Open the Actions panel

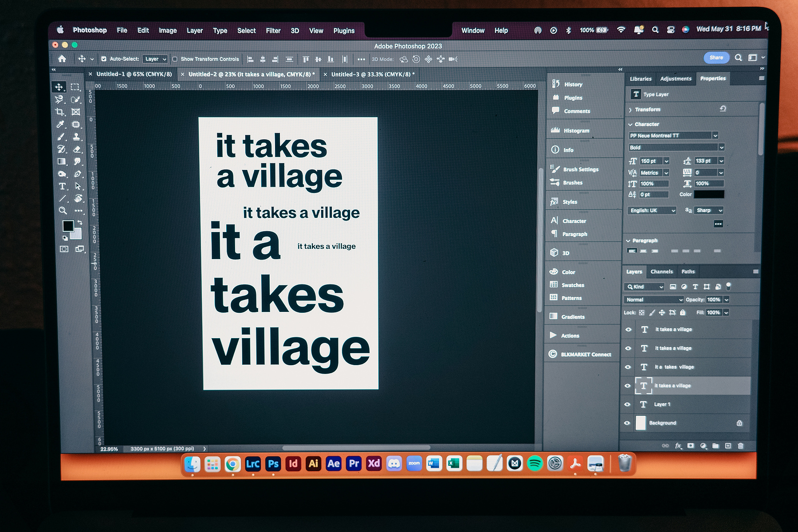(x=565, y=335)
